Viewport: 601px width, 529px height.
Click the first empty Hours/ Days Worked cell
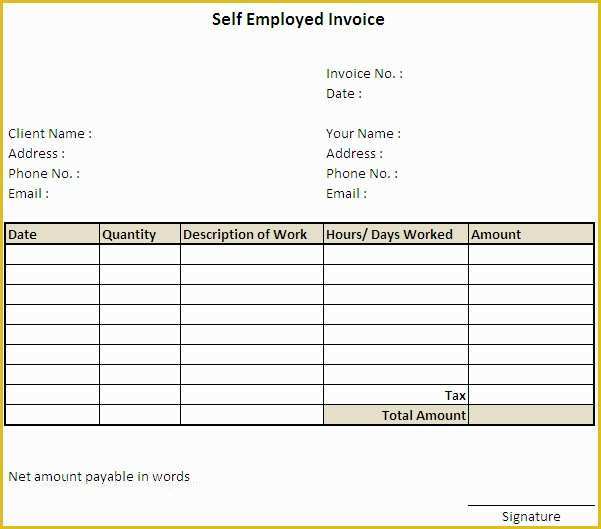pyautogui.click(x=396, y=255)
